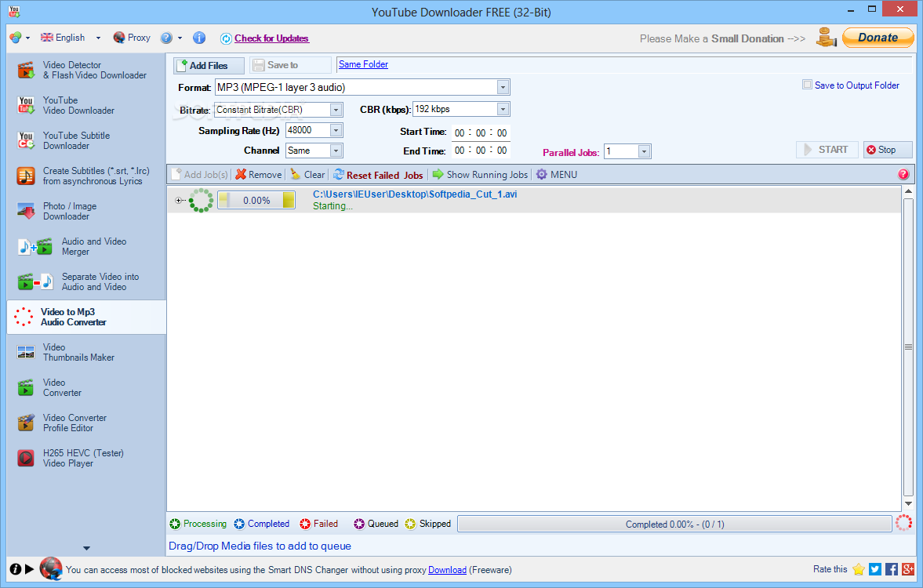Image resolution: width=923 pixels, height=588 pixels.
Task: Open the English language dropdown
Action: point(71,38)
